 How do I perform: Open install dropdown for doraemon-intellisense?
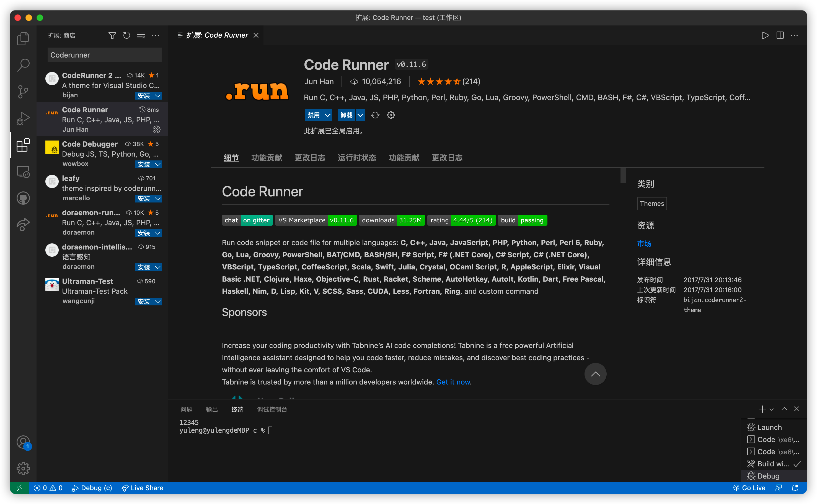pyautogui.click(x=158, y=267)
